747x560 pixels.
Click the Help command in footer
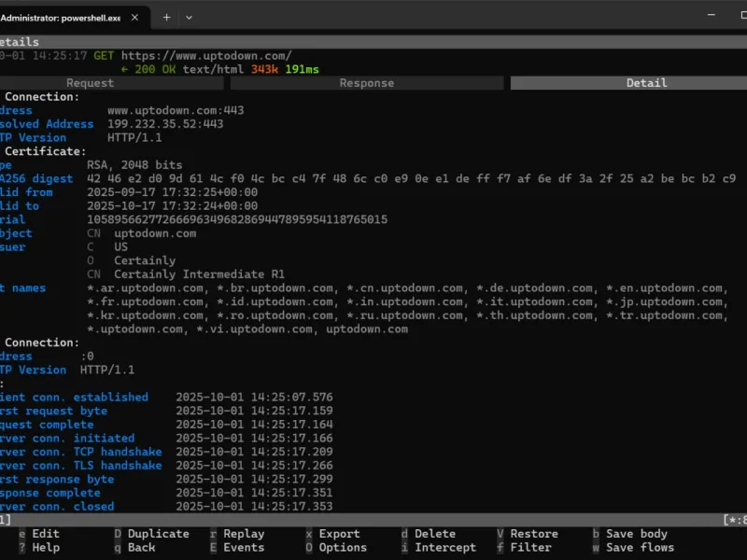(x=46, y=548)
